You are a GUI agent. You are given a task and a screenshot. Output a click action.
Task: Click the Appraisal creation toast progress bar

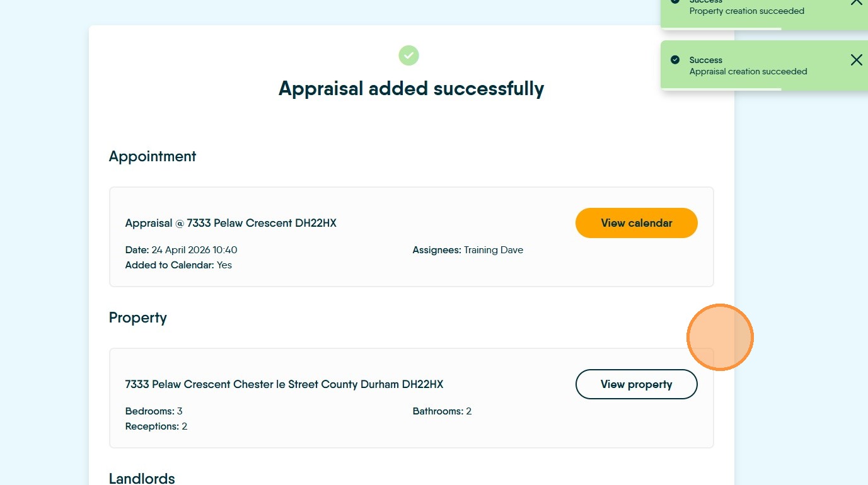[x=720, y=89]
